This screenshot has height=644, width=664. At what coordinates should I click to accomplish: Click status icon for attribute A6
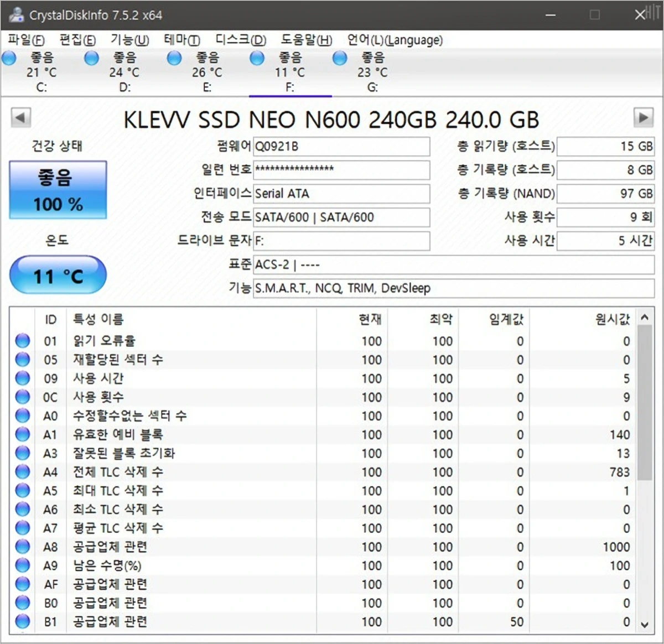click(23, 509)
